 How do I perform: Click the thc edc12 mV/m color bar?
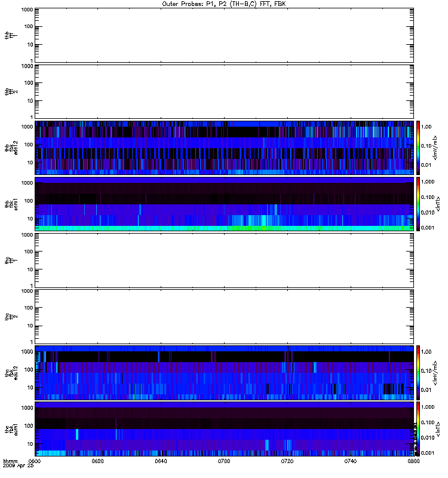coord(418,373)
